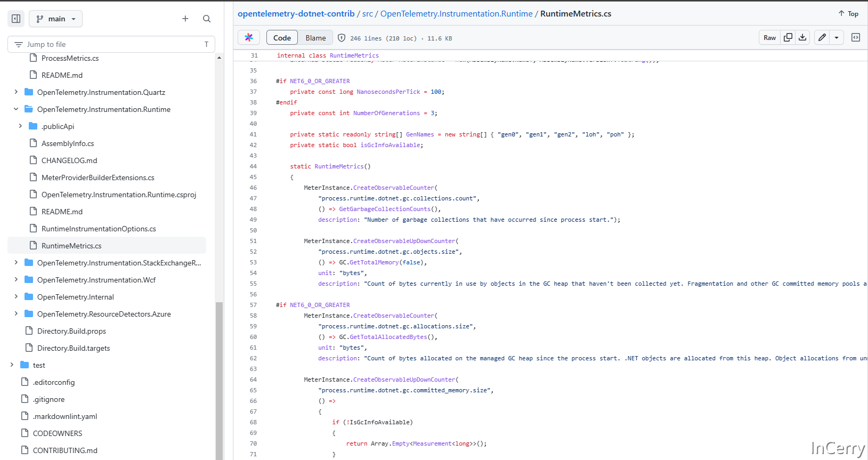Open the main branch dropdown
Viewport: 868px width, 460px height.
click(56, 19)
